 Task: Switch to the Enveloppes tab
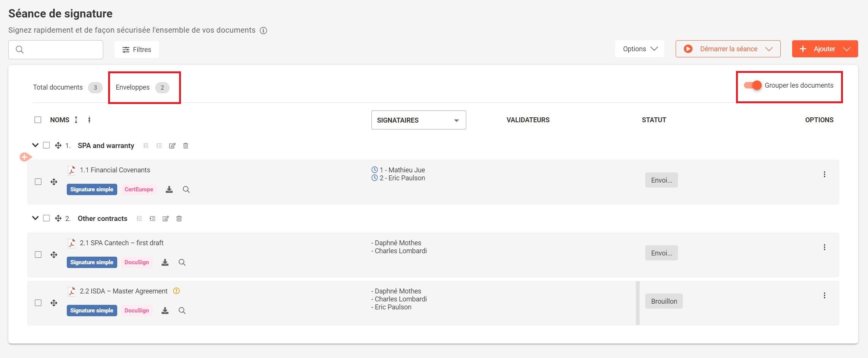[x=142, y=87]
